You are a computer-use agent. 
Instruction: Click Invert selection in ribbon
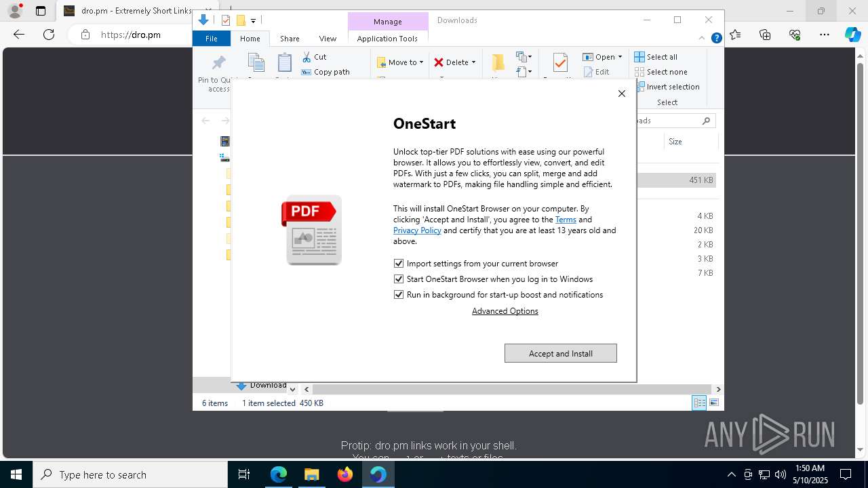click(x=667, y=87)
